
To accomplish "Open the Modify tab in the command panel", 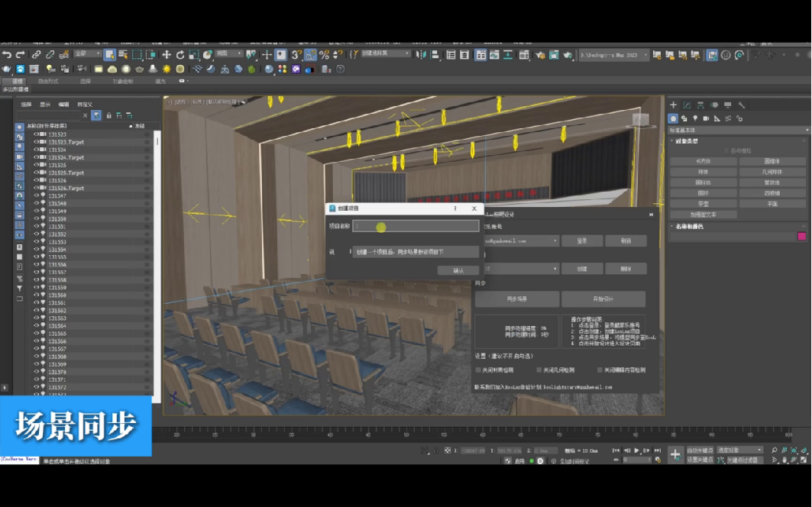I will point(687,105).
